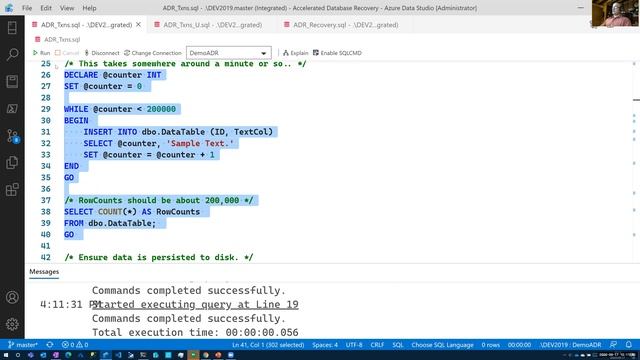Open the Accounts icon
This screenshot has height=360, width=640.
12,297
